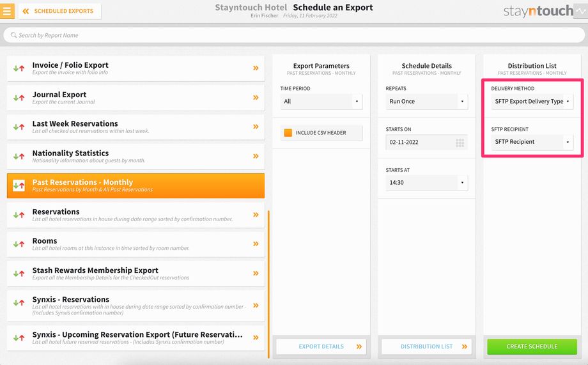Go back to Scheduled Exports
This screenshot has height=365, width=588.
[59, 12]
